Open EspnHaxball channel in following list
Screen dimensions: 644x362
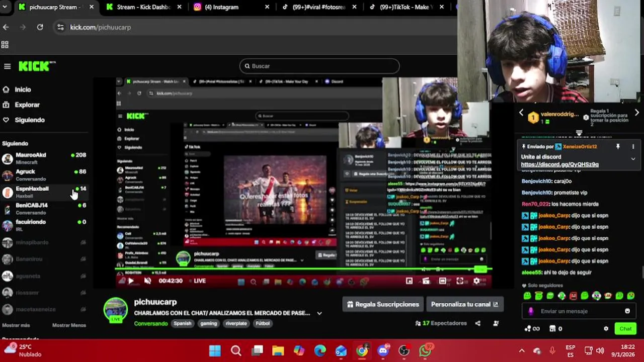click(44, 192)
